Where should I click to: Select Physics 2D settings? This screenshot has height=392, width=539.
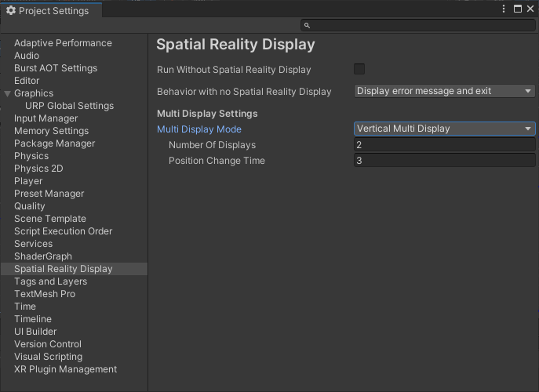[38, 169]
